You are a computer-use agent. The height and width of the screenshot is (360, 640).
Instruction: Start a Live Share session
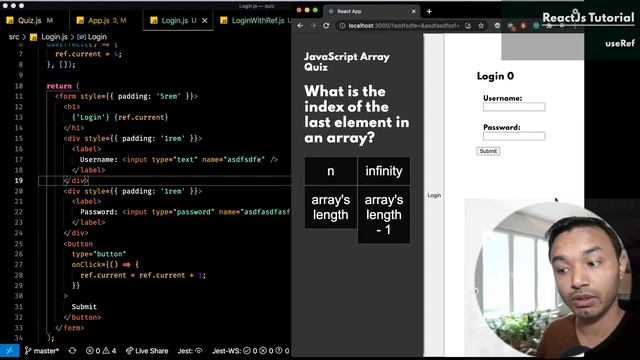pyautogui.click(x=147, y=351)
